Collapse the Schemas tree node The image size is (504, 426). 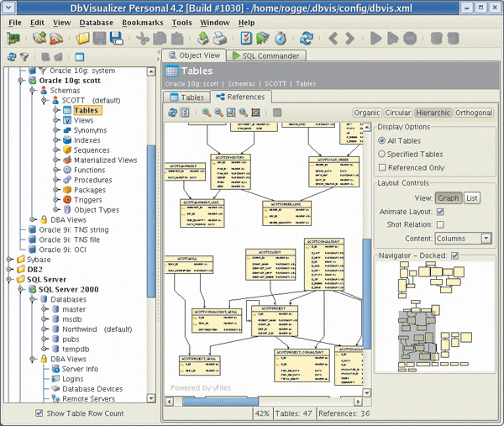pyautogui.click(x=32, y=91)
